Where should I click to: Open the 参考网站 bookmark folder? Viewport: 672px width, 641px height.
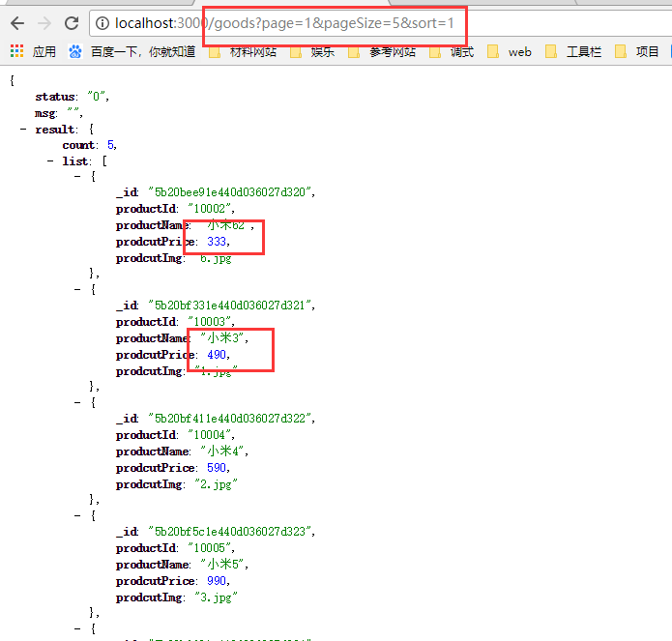[382, 52]
